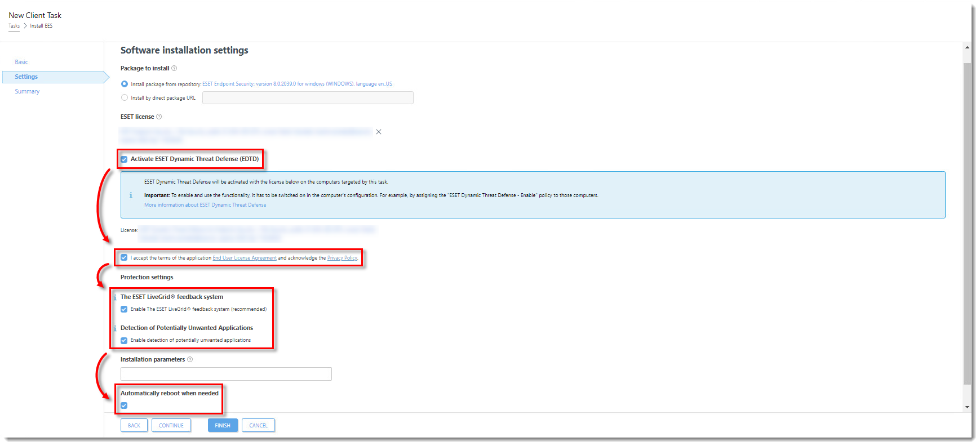Click the CONTINUE button

(171, 425)
